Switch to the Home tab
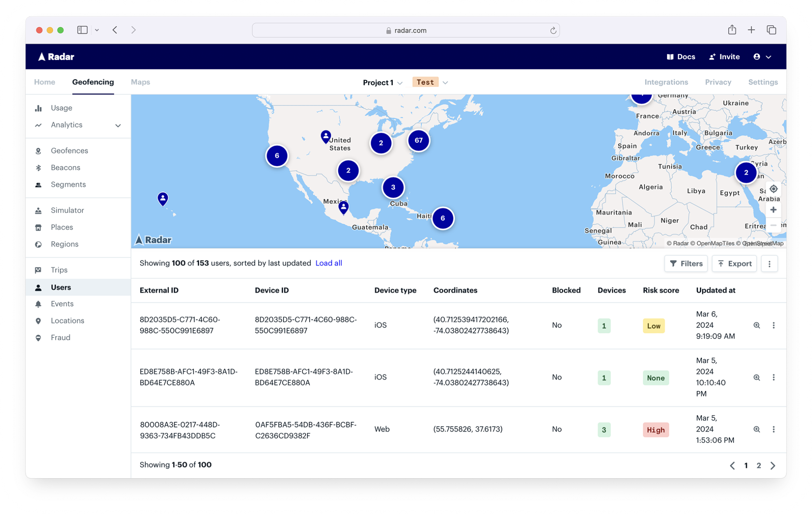The width and height of the screenshot is (812, 514). [45, 82]
